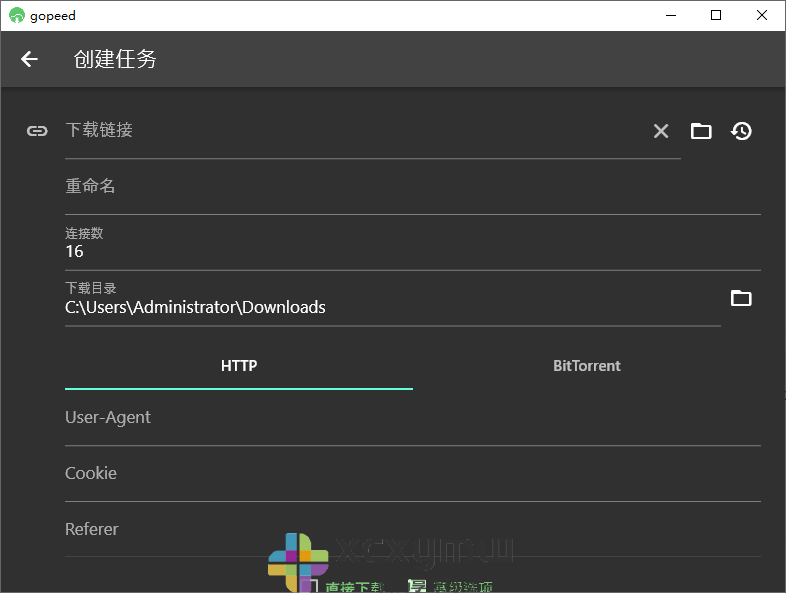Open the download history clock icon
Image resolution: width=786 pixels, height=593 pixels.
(741, 131)
